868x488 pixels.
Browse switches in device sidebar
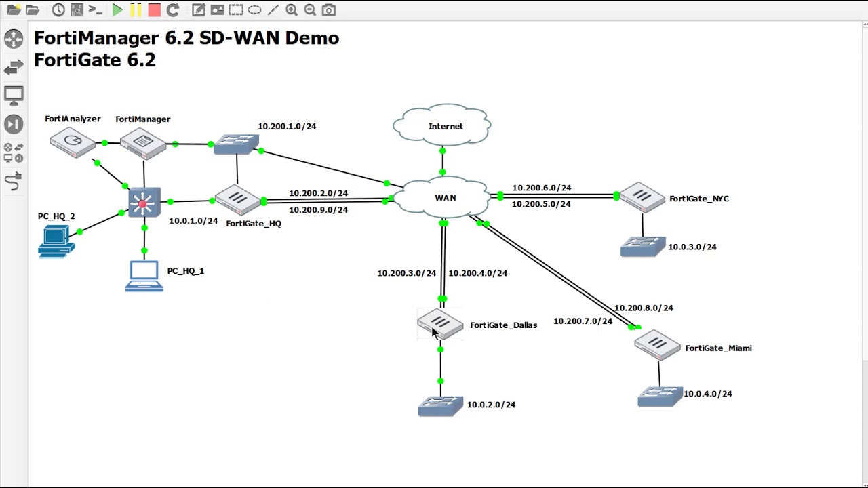pyautogui.click(x=14, y=67)
